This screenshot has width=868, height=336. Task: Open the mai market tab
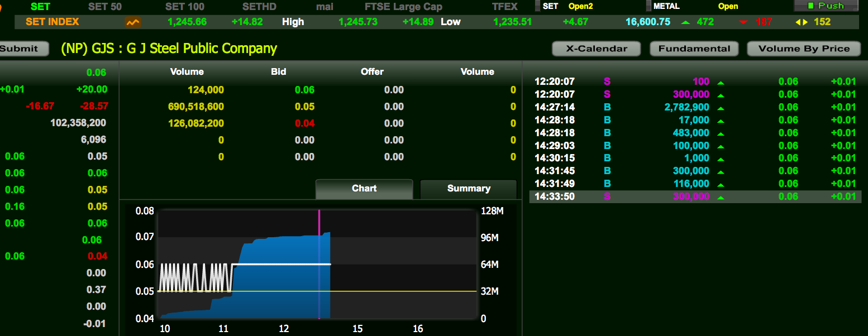[325, 7]
